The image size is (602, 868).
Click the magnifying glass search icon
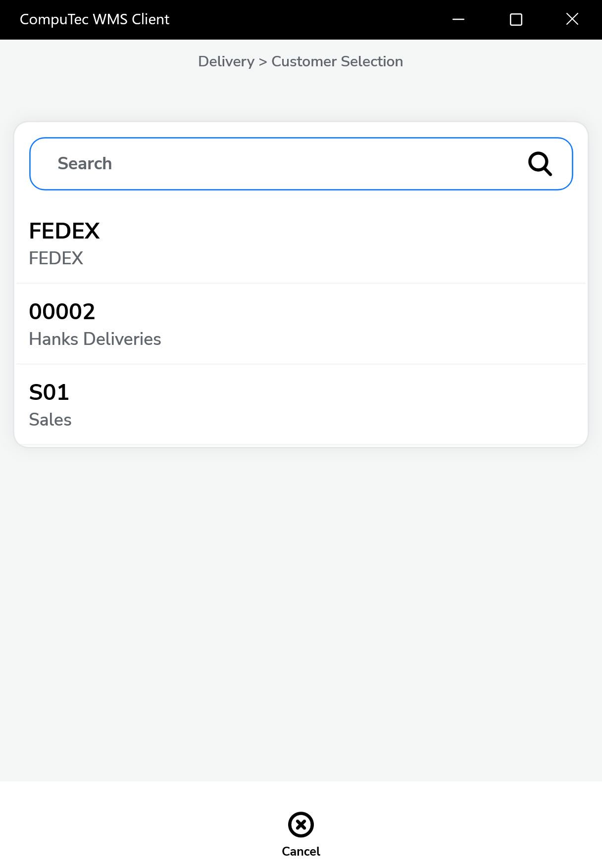(540, 164)
